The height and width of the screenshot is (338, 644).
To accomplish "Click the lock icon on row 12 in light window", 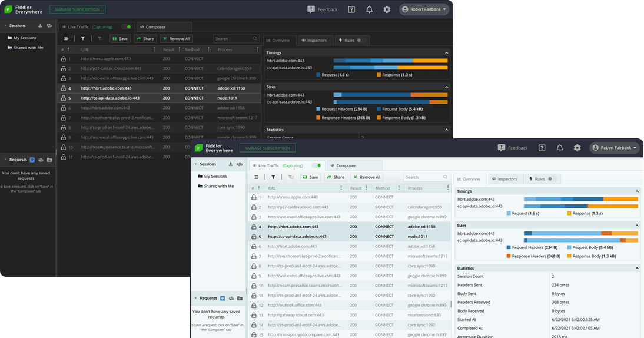I will [x=254, y=305].
